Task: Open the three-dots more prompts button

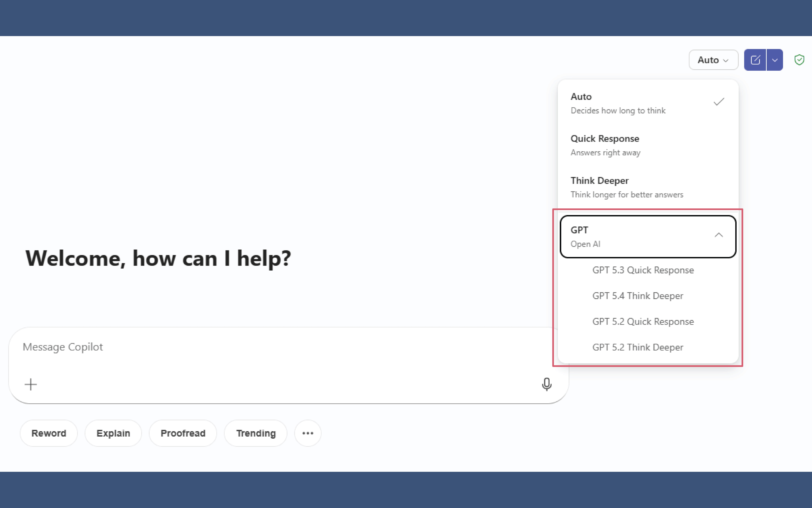Action: [308, 433]
